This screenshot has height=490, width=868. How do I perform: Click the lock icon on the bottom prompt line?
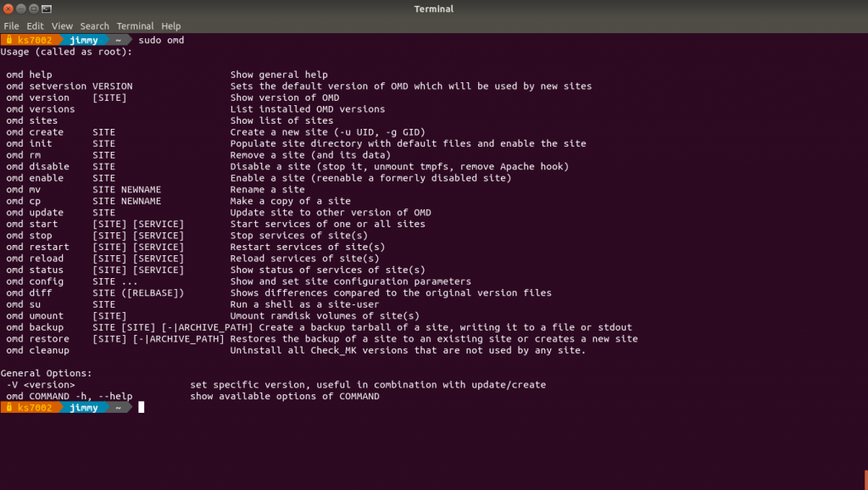point(8,408)
